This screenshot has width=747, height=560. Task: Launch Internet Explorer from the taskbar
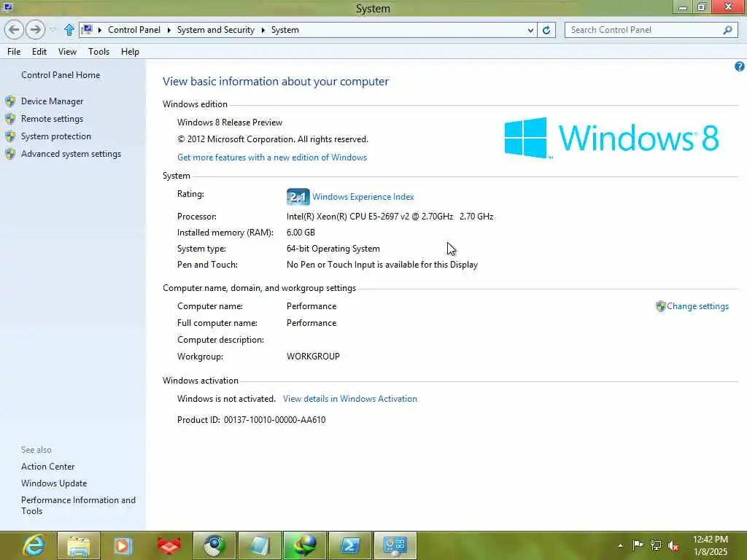34,545
